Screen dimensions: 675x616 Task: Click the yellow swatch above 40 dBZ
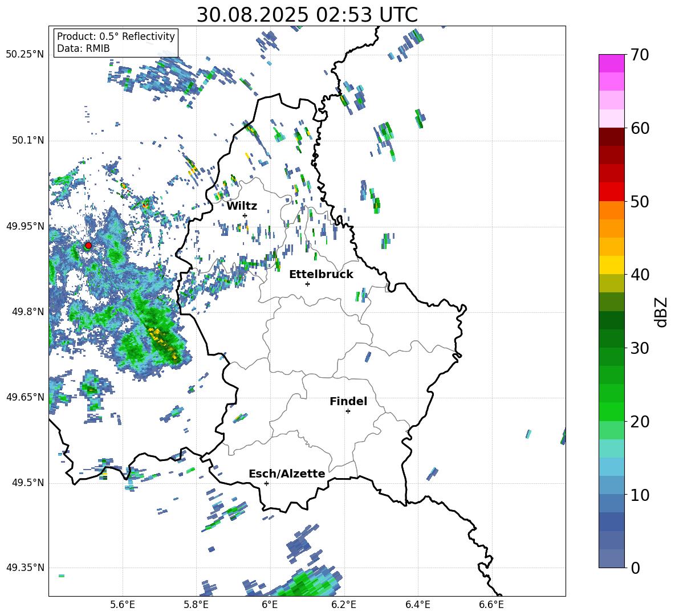click(x=612, y=266)
